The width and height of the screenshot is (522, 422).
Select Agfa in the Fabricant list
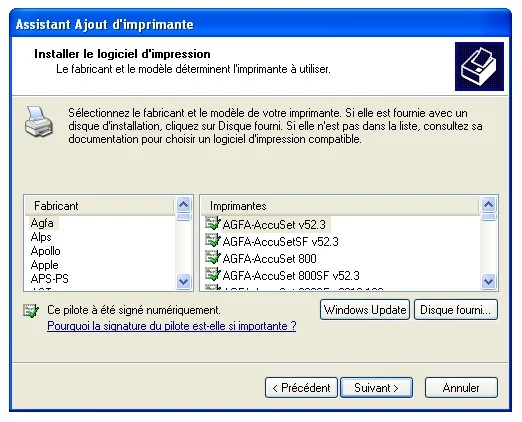tap(42, 223)
